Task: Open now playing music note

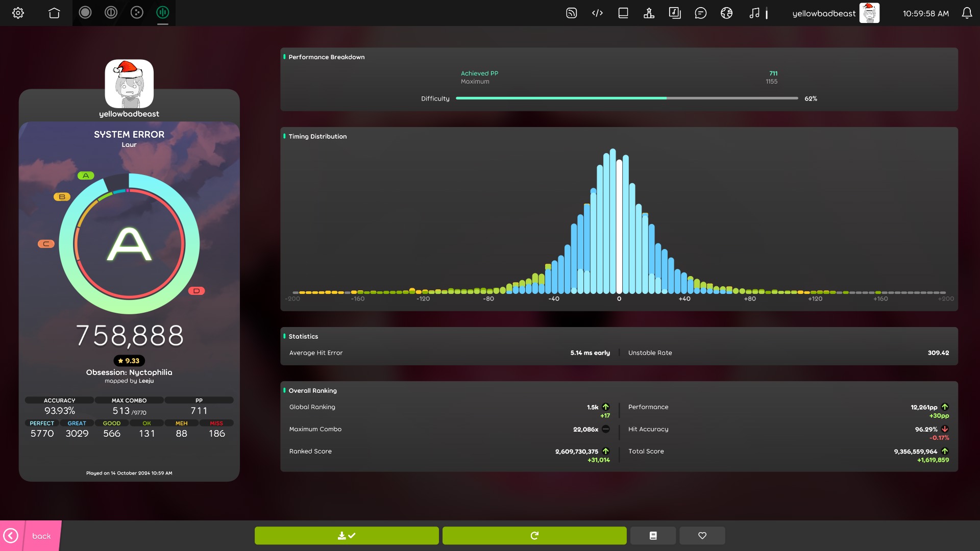Action: [754, 13]
